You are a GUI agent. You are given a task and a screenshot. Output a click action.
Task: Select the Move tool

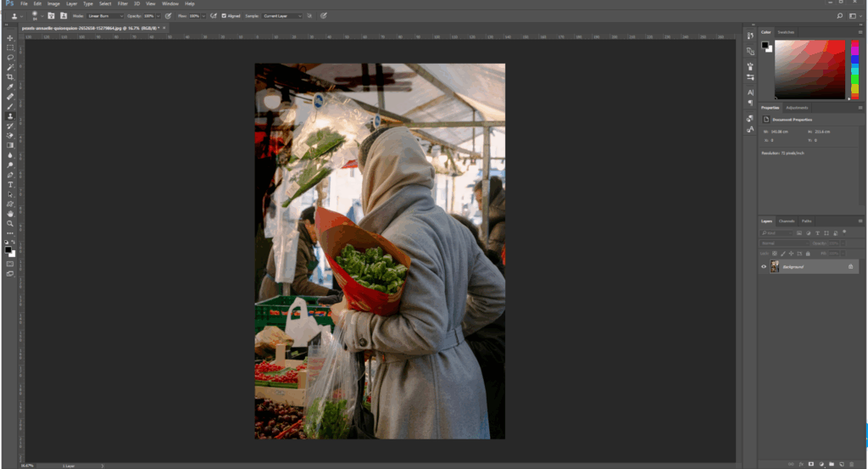(x=10, y=37)
